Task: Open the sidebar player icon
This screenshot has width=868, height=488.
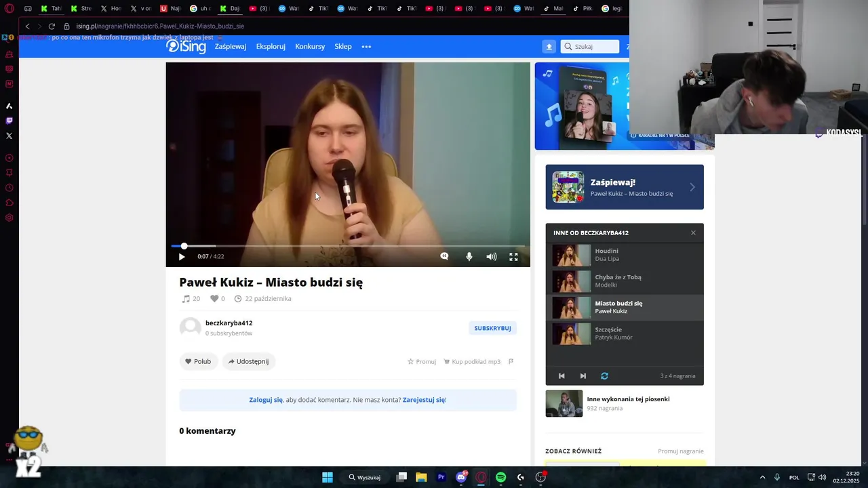Action: pyautogui.click(x=9, y=158)
